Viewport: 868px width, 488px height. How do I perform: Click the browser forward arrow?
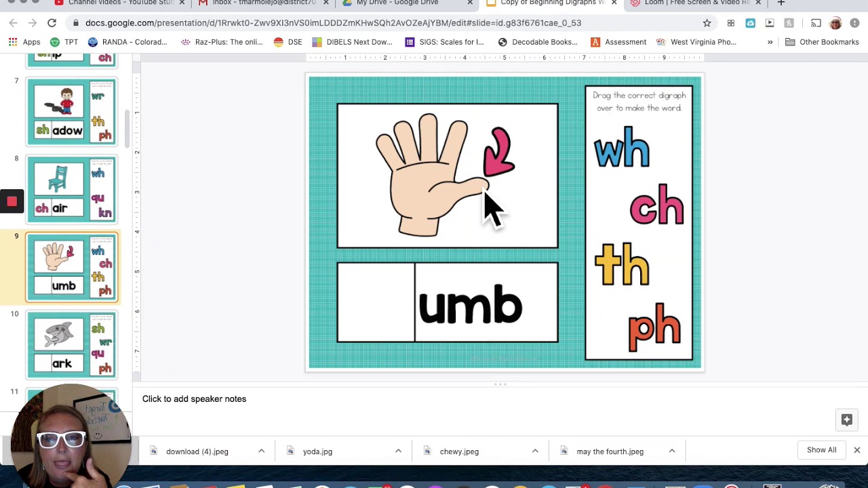(32, 23)
